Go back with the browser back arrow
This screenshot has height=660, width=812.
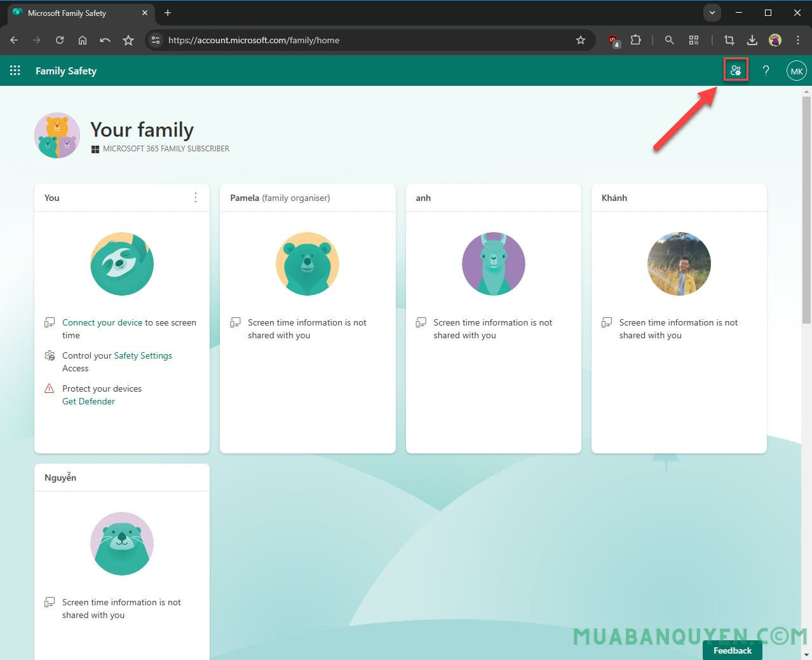[14, 40]
